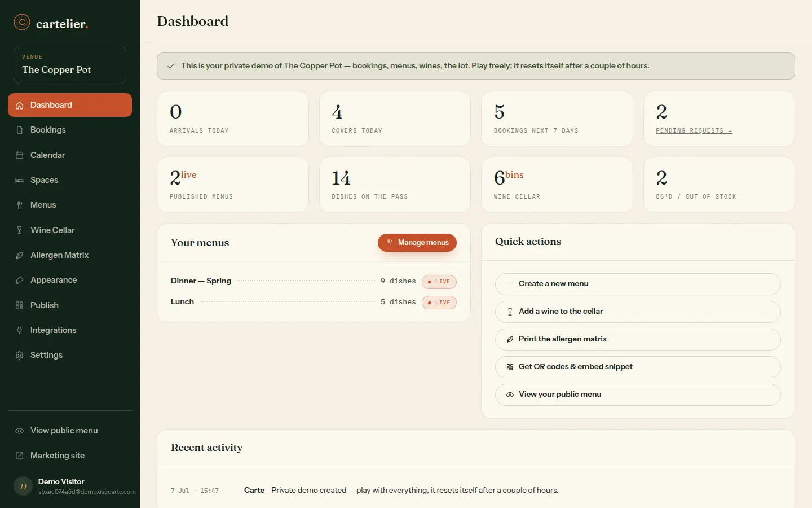Click the demo email under Demo Visitor

[x=87, y=492]
